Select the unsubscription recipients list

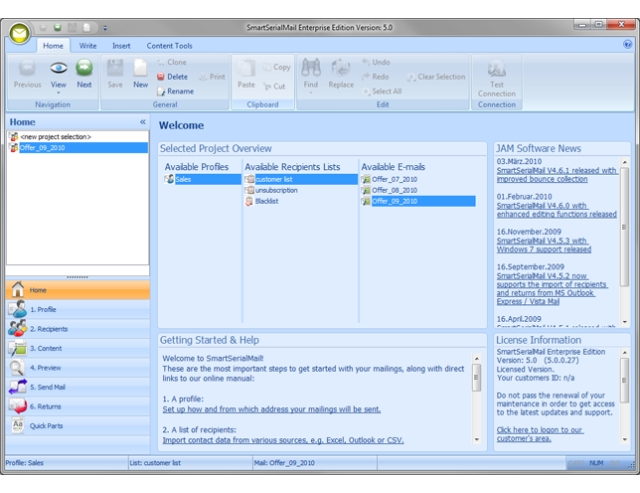pos(271,190)
